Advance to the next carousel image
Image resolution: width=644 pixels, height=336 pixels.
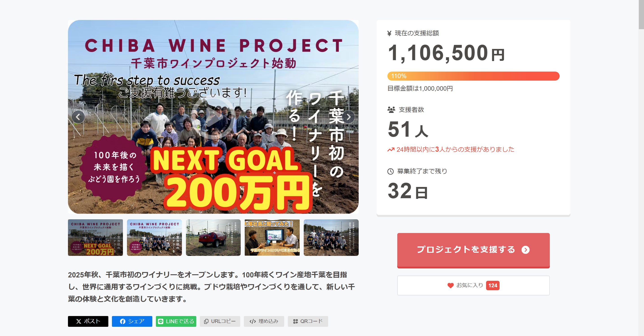(349, 117)
